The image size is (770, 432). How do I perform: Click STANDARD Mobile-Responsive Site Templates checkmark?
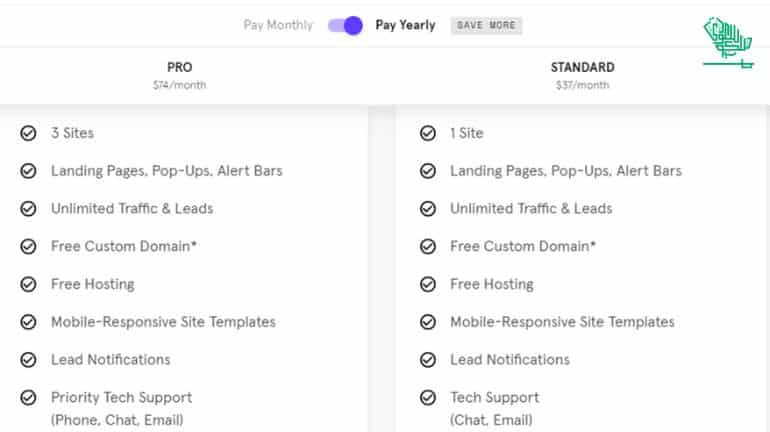428,322
